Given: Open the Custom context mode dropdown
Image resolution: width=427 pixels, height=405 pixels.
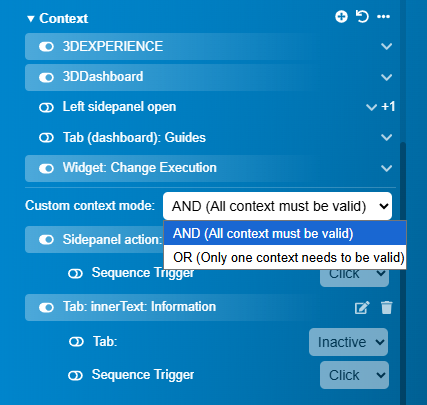Looking at the screenshot, I should (x=277, y=206).
